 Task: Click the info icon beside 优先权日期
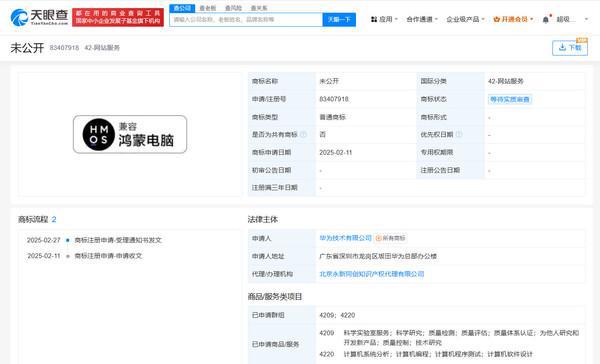pyautogui.click(x=459, y=134)
